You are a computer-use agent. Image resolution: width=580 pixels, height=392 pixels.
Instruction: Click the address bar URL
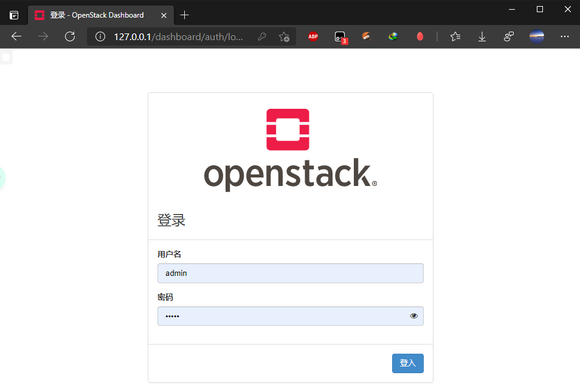[178, 36]
